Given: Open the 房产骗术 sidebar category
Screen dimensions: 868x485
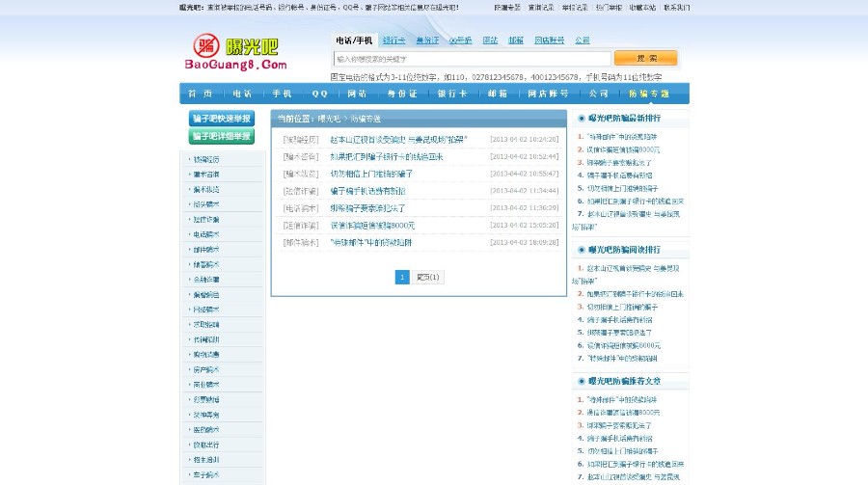Looking at the screenshot, I should (206, 369).
